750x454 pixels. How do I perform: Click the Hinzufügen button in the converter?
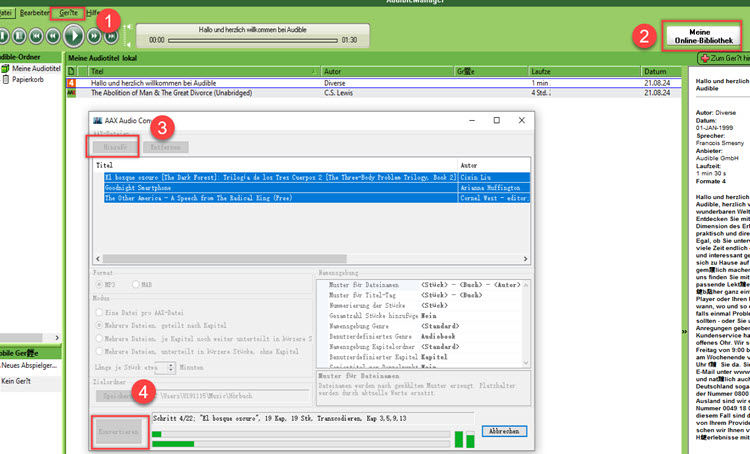[x=114, y=147]
